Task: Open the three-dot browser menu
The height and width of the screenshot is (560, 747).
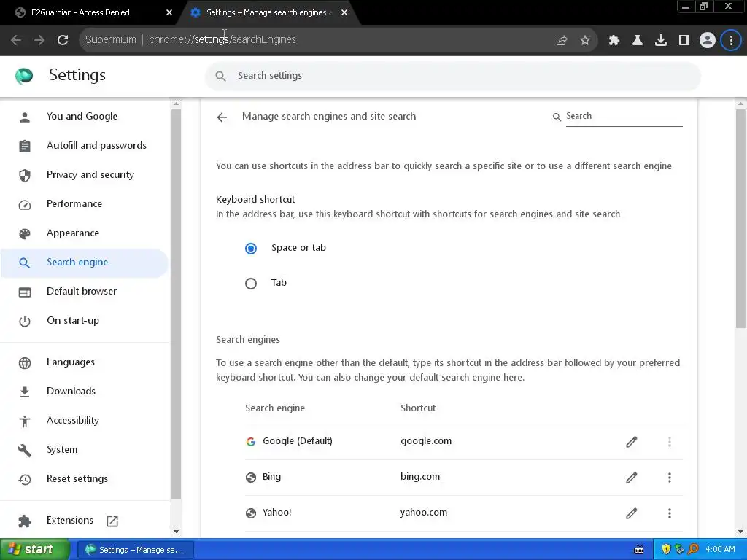Action: pyautogui.click(x=731, y=41)
